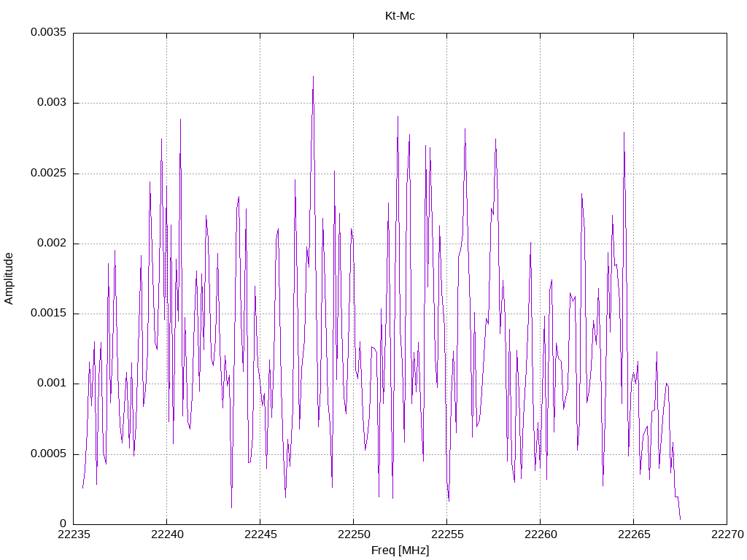Select the Amplitude y-axis label
This screenshot has width=747, height=560.
click(x=9, y=279)
